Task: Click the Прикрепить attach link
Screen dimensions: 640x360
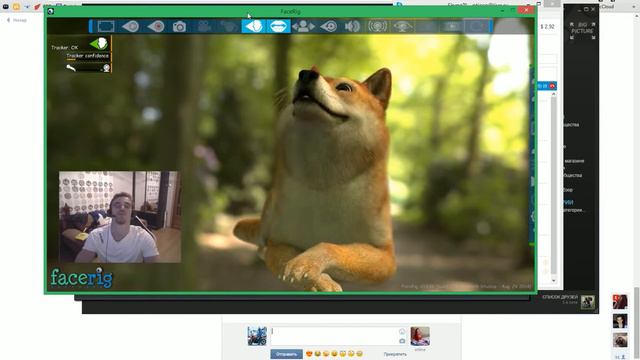Action: click(395, 354)
